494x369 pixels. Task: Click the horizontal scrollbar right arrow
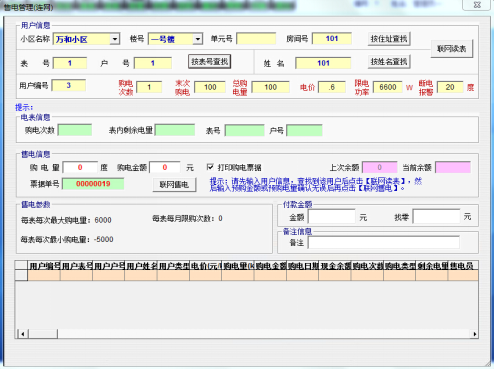click(x=475, y=334)
